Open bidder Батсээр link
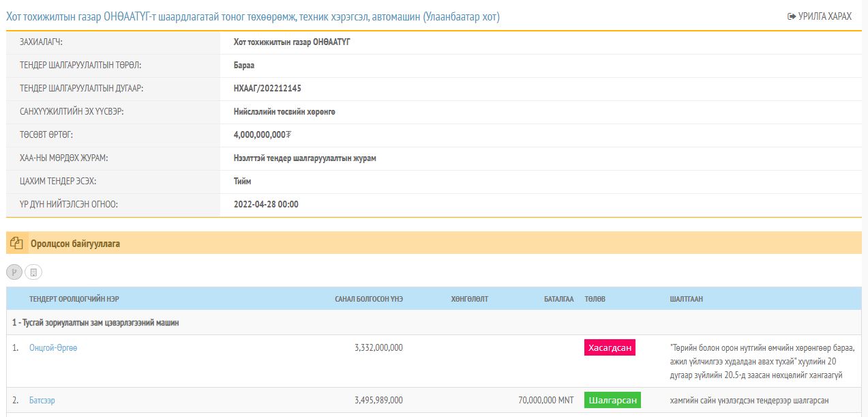The height and width of the screenshot is (417, 868). (x=42, y=401)
